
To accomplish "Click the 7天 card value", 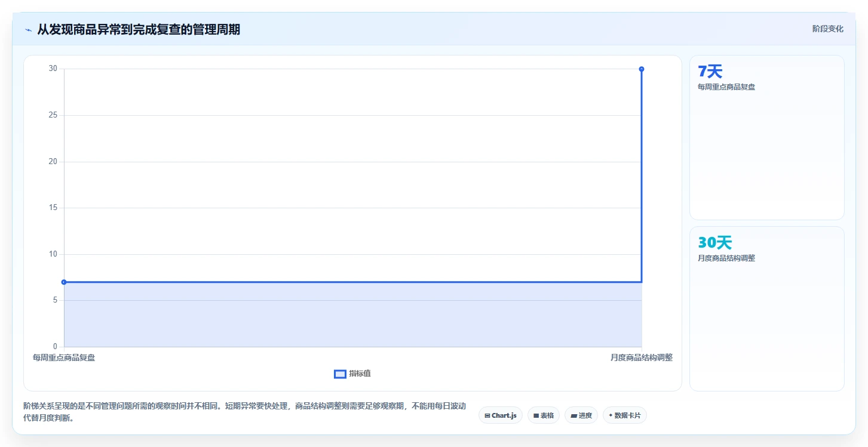I will click(x=710, y=72).
